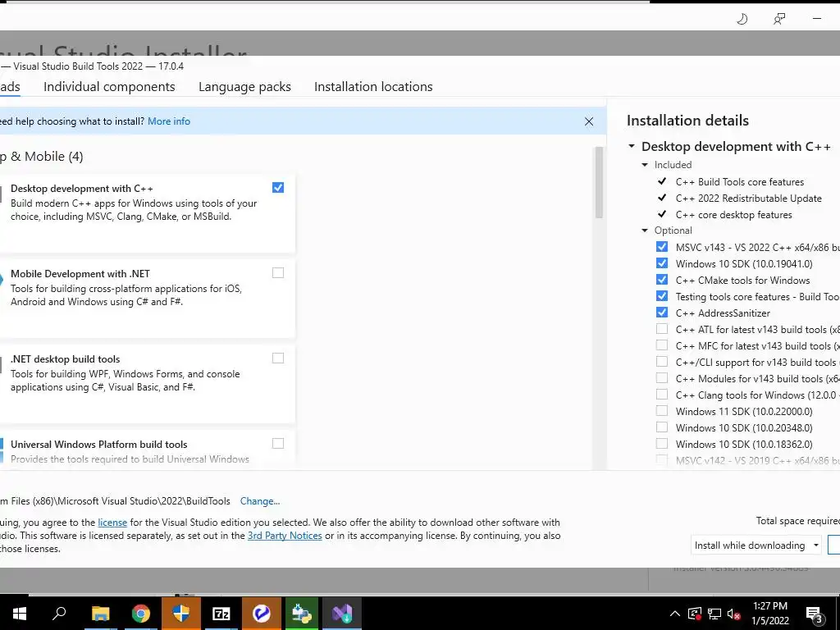Screen dimensions: 840x630
Task: Check Mobile Development with .NET workload
Action: pos(278,272)
